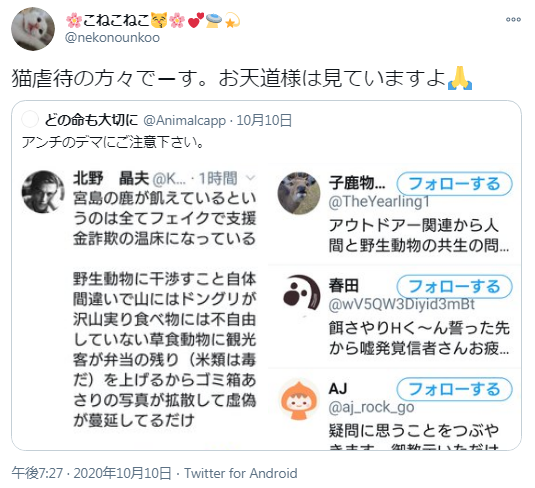Click the Twitter for Android source label

pos(241,473)
